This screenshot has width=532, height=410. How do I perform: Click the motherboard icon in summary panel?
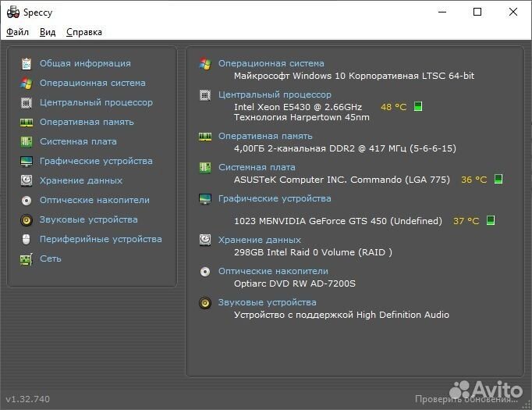205,167
